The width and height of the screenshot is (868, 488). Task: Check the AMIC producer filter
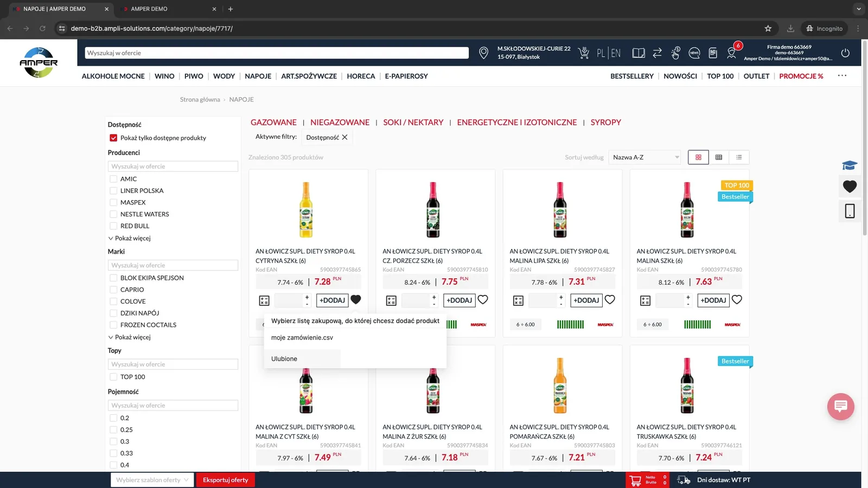coord(113,179)
